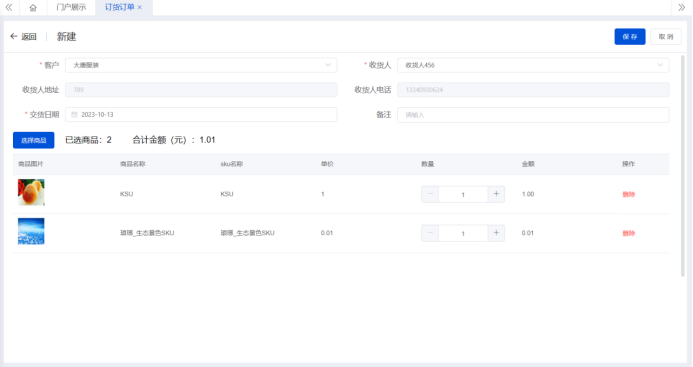The width and height of the screenshot is (693, 367).
Task: Cancel with the 取消 button
Action: point(666,37)
